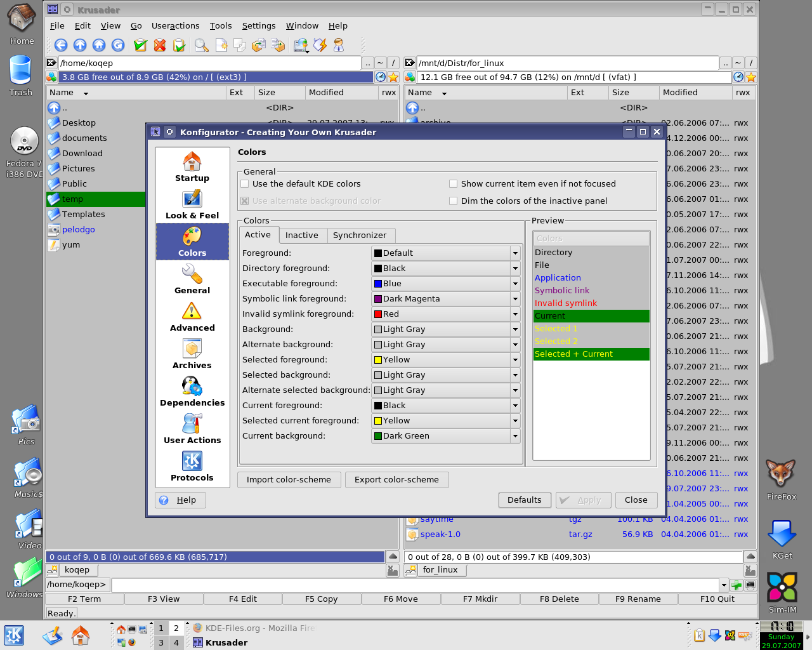812x650 pixels.
Task: Click the Light Gray Background color swatch
Action: 378,329
